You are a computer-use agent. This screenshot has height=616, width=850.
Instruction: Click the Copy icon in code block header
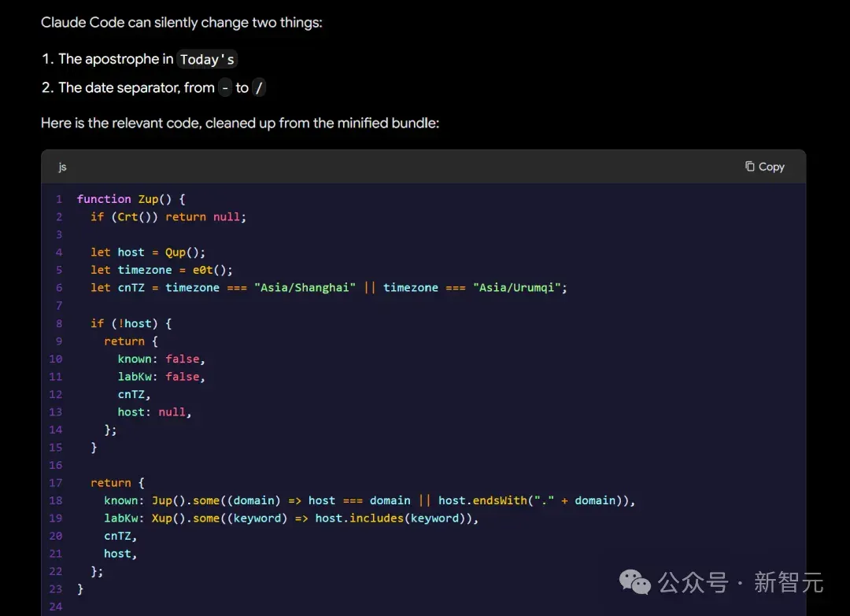(749, 166)
